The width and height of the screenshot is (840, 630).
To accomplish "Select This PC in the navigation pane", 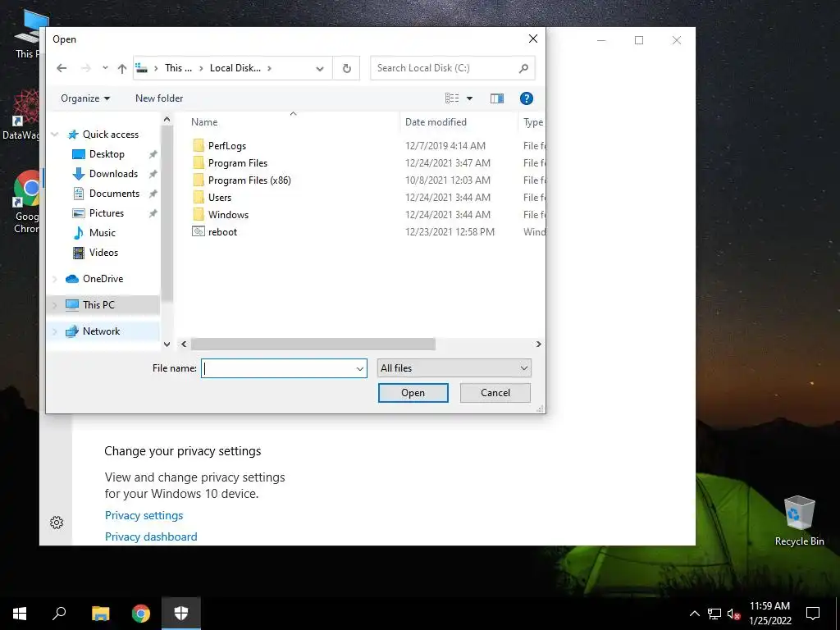I will [98, 305].
